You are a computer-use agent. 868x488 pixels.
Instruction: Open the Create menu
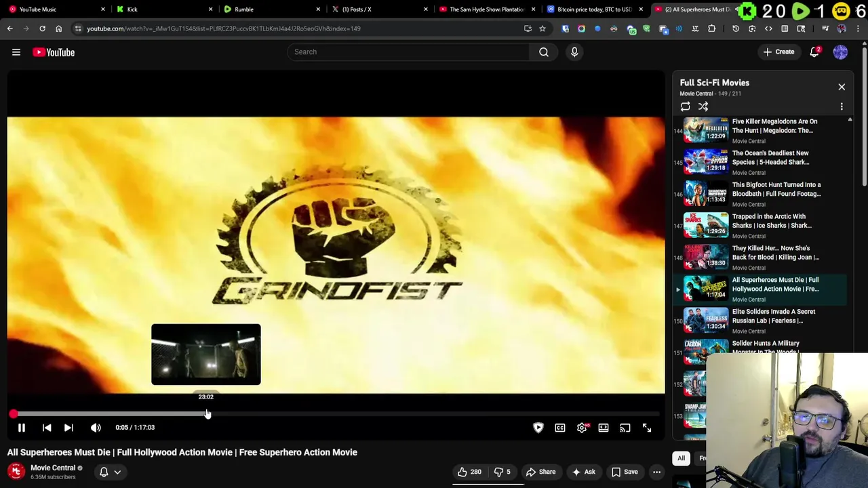(778, 52)
